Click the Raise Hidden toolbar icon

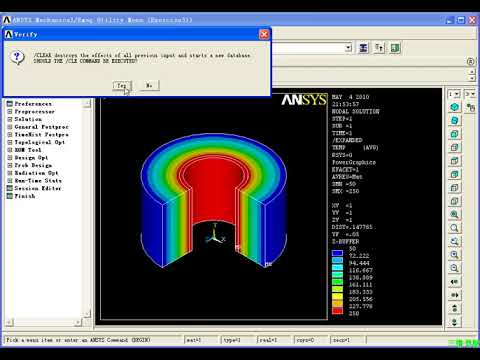363,48
